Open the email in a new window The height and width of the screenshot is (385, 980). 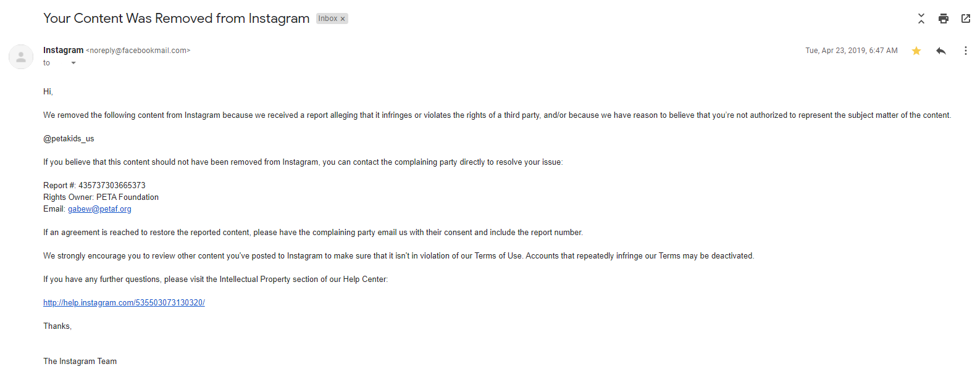pyautogui.click(x=966, y=19)
